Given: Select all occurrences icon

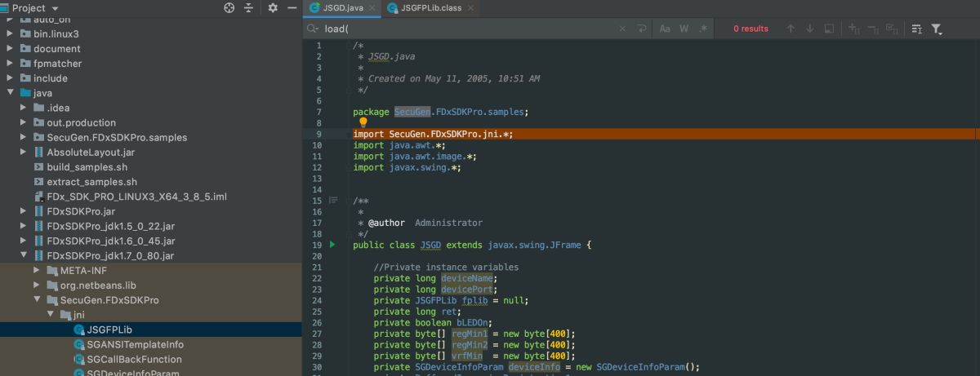Looking at the screenshot, I should [892, 29].
